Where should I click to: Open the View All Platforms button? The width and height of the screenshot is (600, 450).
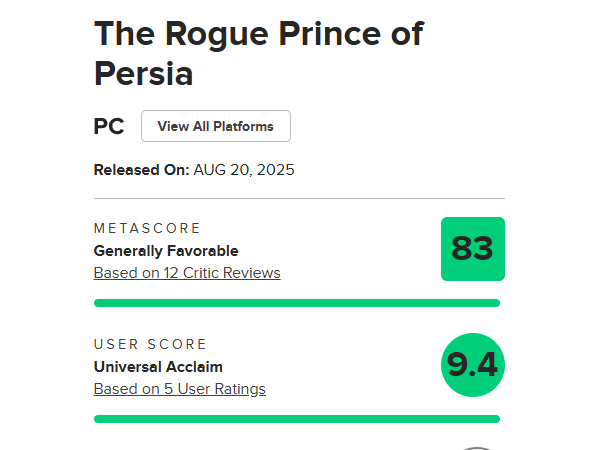point(216,126)
